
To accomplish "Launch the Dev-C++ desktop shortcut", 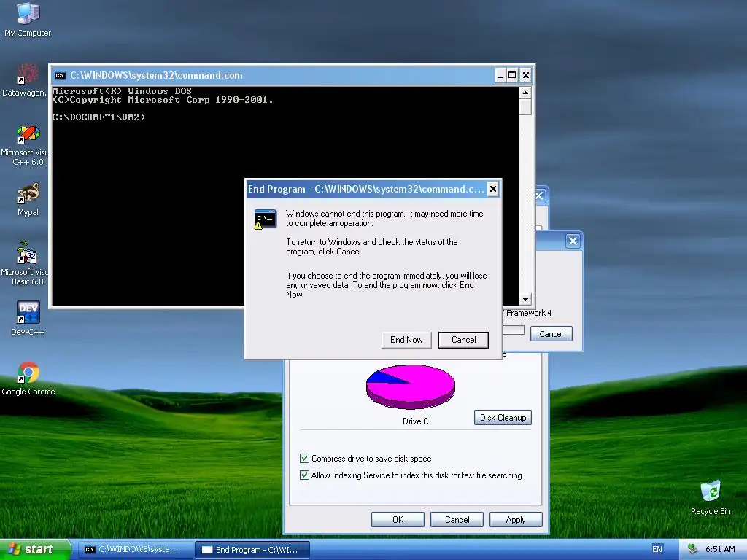I will 28,318.
